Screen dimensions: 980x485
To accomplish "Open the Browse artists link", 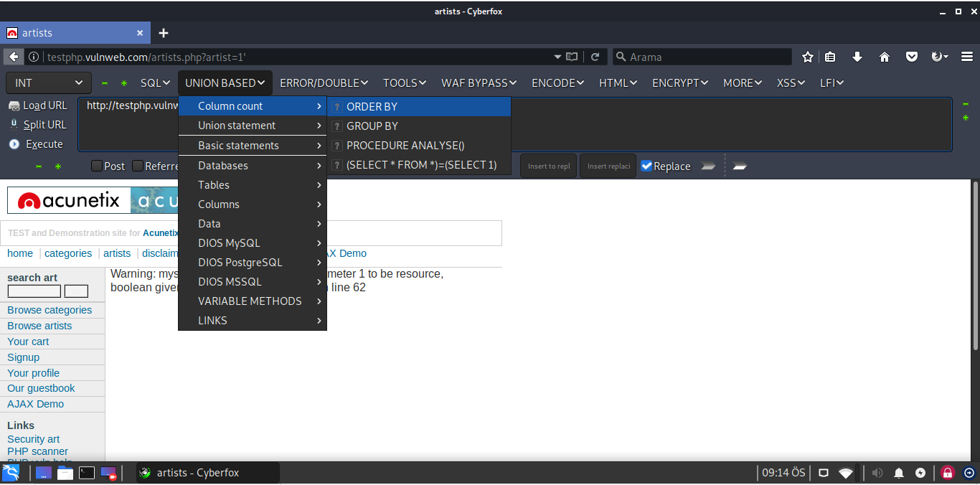I will click(39, 326).
